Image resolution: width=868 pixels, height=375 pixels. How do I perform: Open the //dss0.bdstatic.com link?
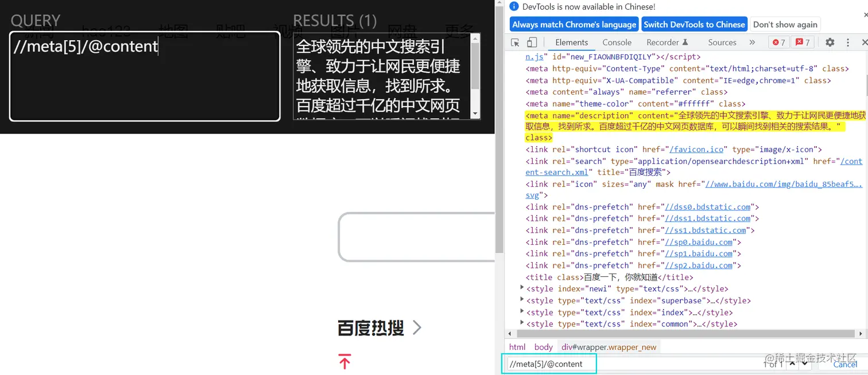pos(707,206)
